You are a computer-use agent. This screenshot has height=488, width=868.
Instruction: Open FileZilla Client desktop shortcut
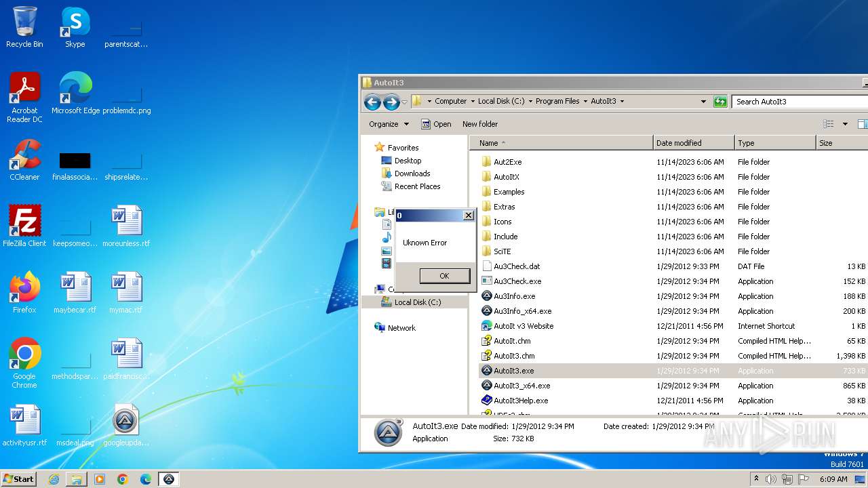pos(24,226)
